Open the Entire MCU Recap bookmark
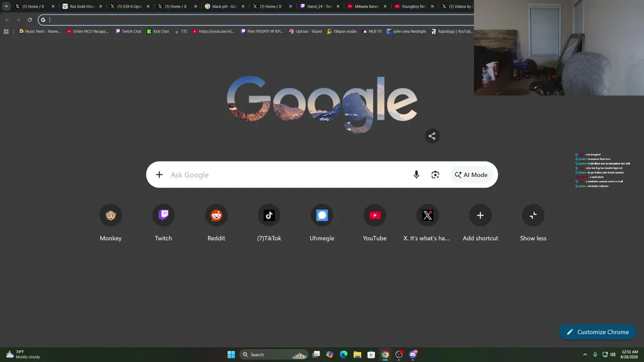The width and height of the screenshot is (644, 362). point(88,31)
